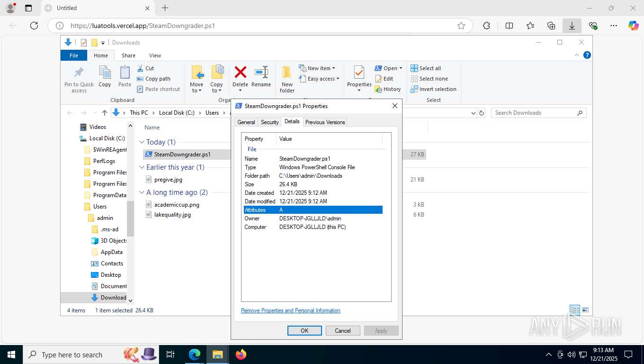Click red Delete icon in ribbon
The width and height of the screenshot is (644, 364).
tap(241, 72)
